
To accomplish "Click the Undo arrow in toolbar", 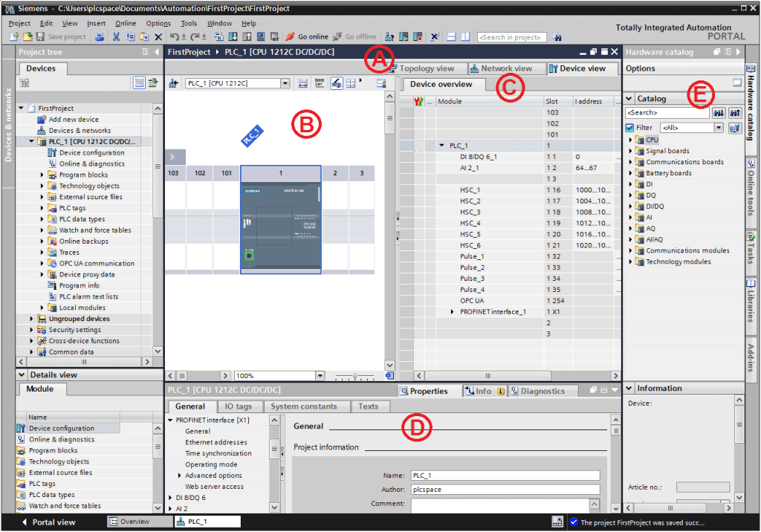I will pyautogui.click(x=173, y=36).
